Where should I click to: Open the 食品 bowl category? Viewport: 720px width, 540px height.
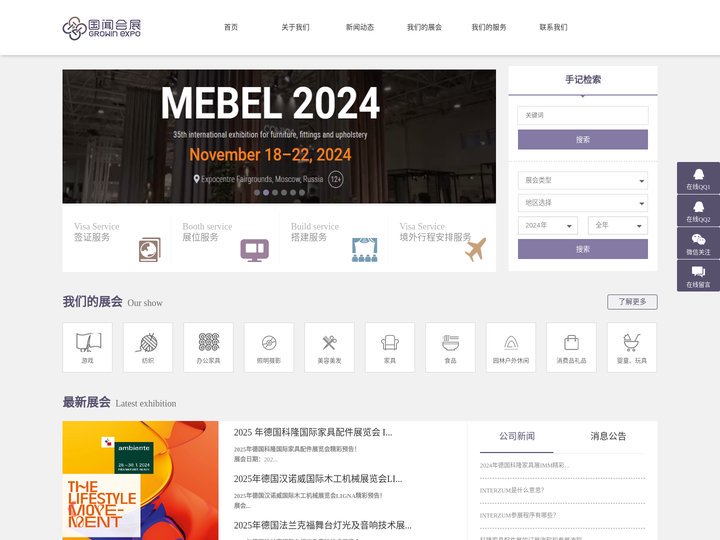point(450,347)
